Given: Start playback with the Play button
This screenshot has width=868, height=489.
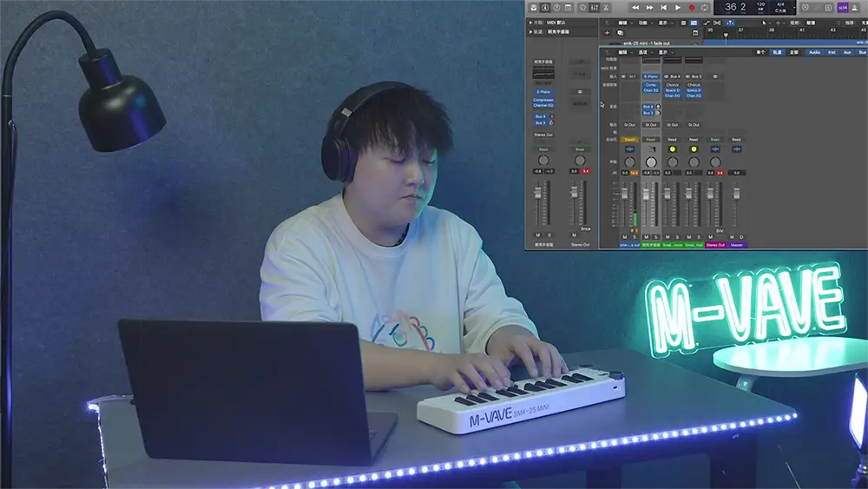Looking at the screenshot, I should tap(678, 8).
